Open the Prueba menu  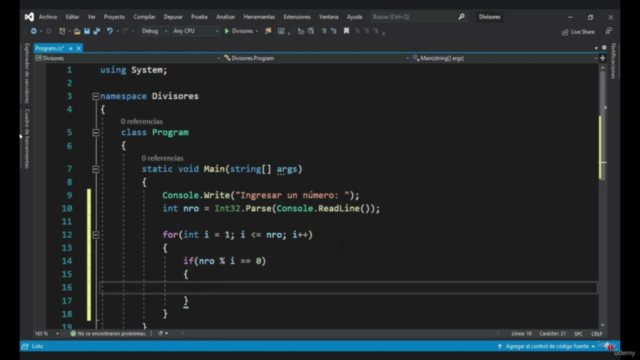(199, 17)
